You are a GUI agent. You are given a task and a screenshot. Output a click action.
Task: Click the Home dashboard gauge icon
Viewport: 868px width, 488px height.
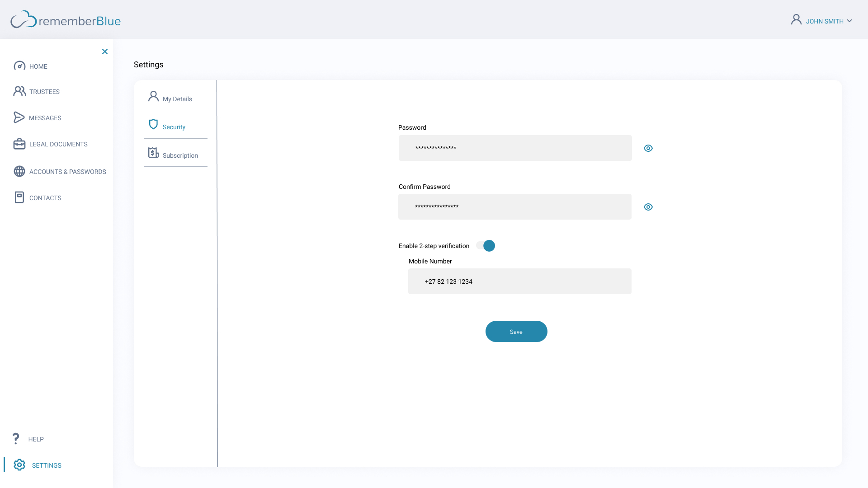(19, 66)
